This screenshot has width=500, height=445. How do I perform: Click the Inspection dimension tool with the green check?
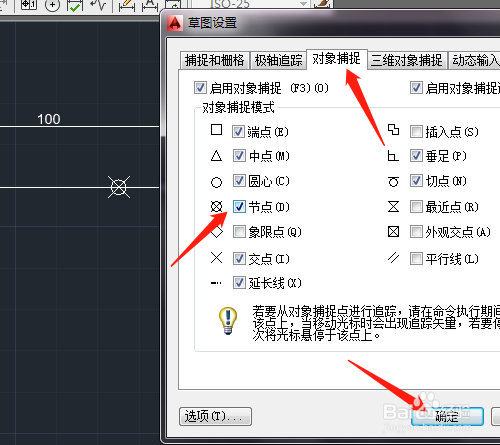click(x=75, y=5)
